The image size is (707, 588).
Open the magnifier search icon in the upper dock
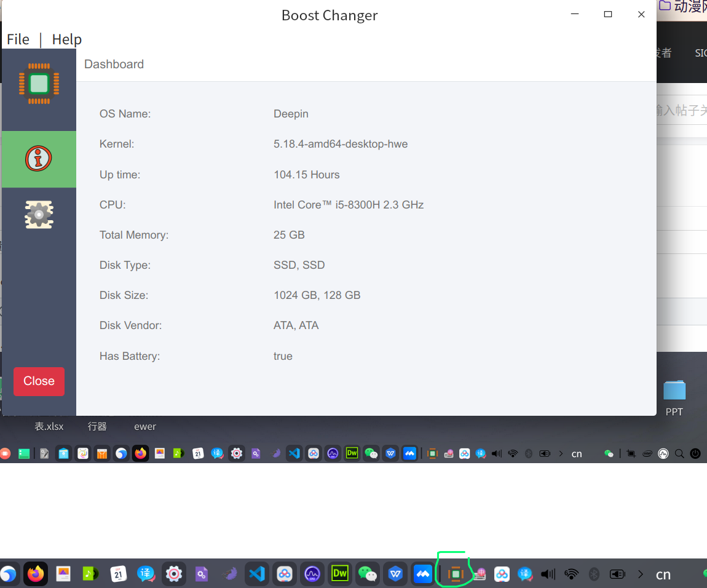[x=679, y=453]
